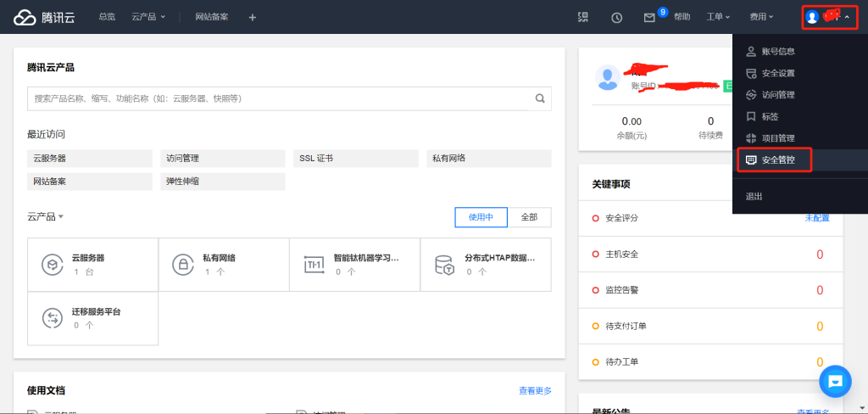The height and width of the screenshot is (414, 868).
Task: Click the search magnifier icon
Action: [540, 98]
